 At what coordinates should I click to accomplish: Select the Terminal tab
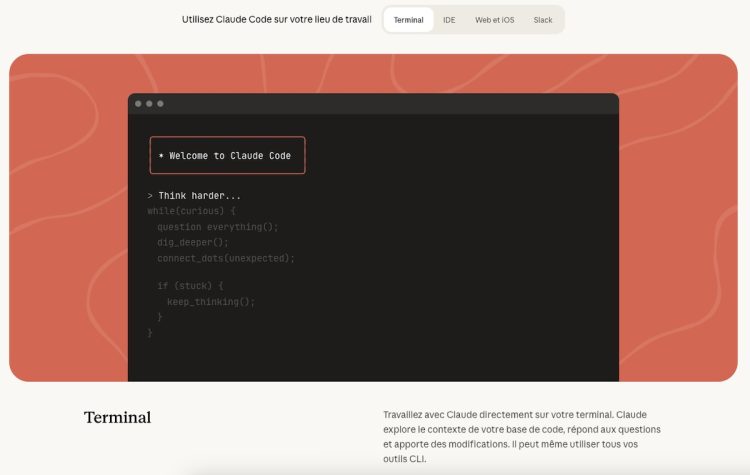coord(408,20)
